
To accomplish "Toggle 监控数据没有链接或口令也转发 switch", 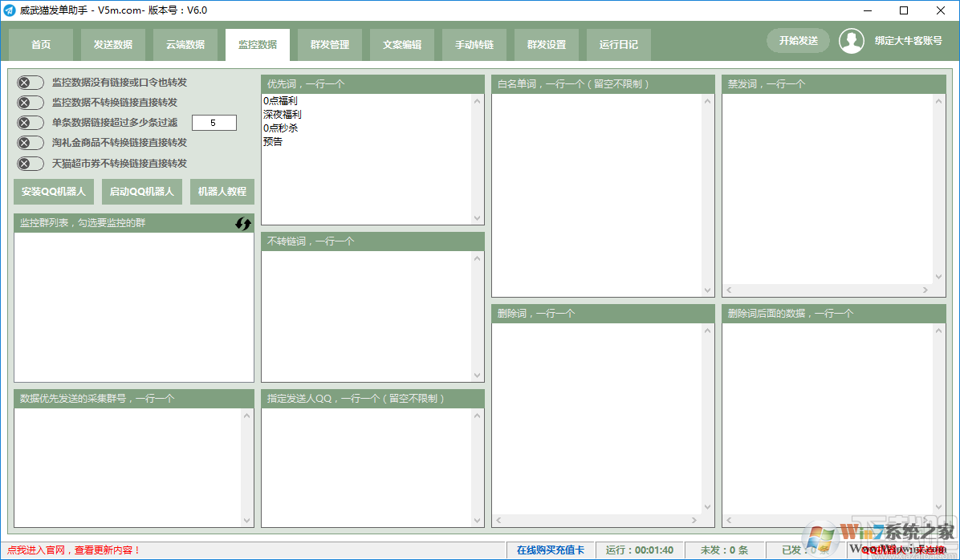I will 30,83.
